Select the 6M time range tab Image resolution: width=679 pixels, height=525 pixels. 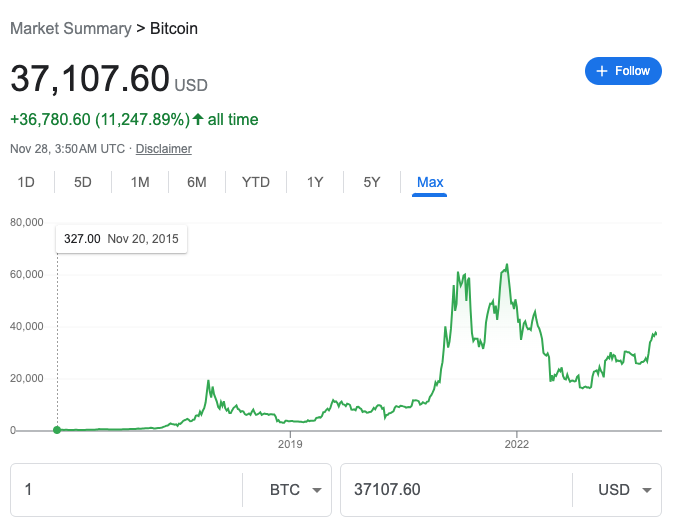(x=196, y=182)
